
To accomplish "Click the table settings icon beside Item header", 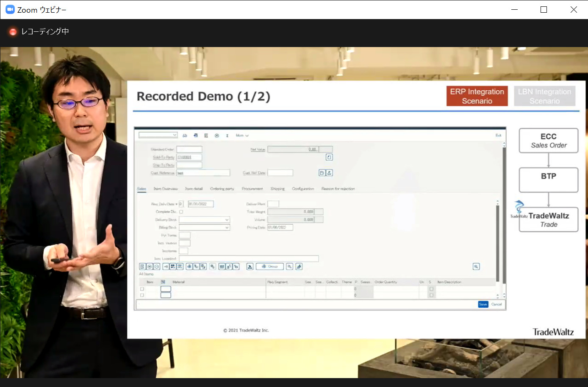I will click(x=163, y=282).
